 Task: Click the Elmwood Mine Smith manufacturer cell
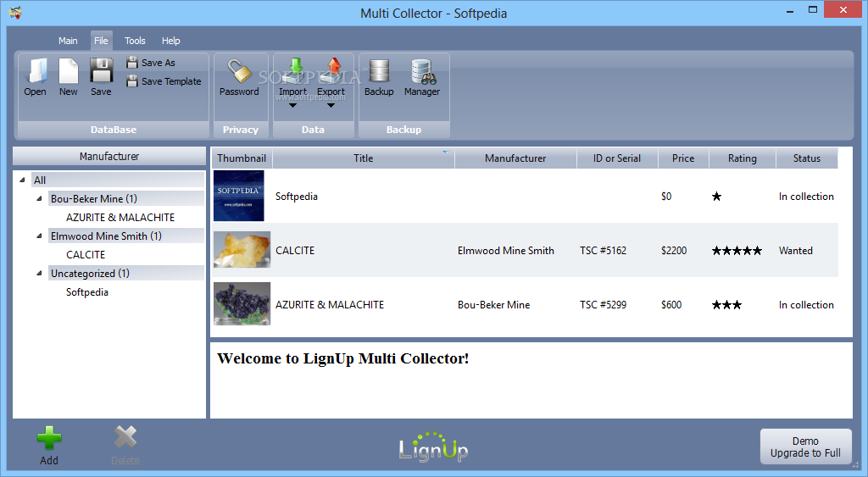506,251
